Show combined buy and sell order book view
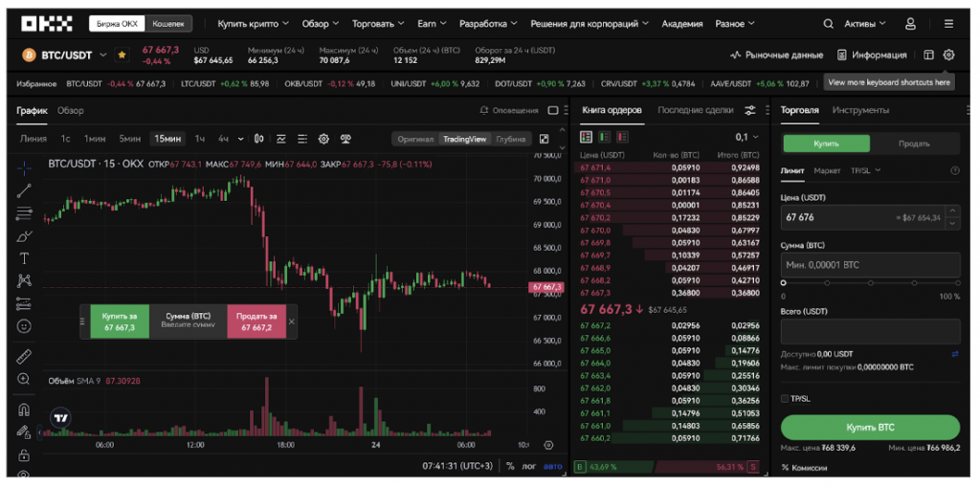This screenshot has height=487, width=980. point(586,137)
